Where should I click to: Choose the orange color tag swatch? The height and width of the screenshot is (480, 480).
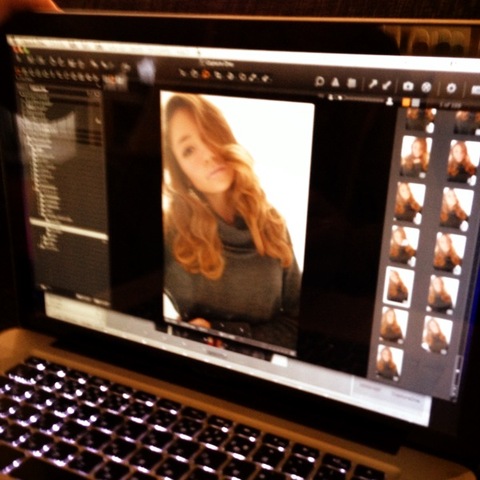406,102
